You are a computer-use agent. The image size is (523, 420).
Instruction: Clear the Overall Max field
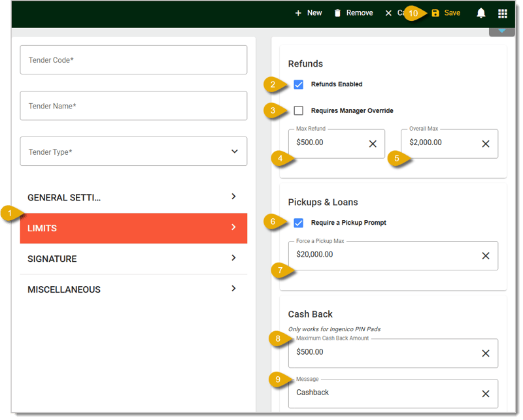486,144
